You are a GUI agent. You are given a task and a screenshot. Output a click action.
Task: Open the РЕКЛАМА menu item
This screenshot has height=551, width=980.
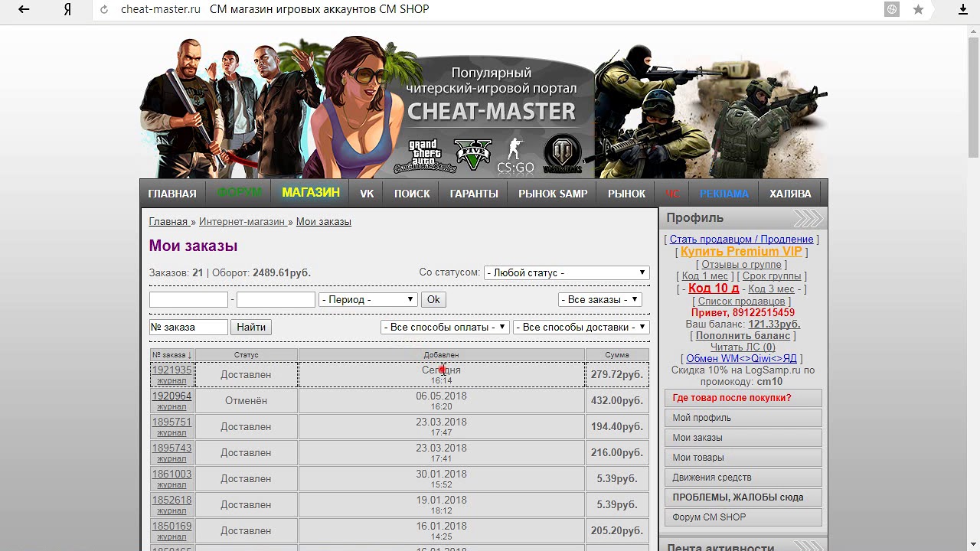pos(724,194)
